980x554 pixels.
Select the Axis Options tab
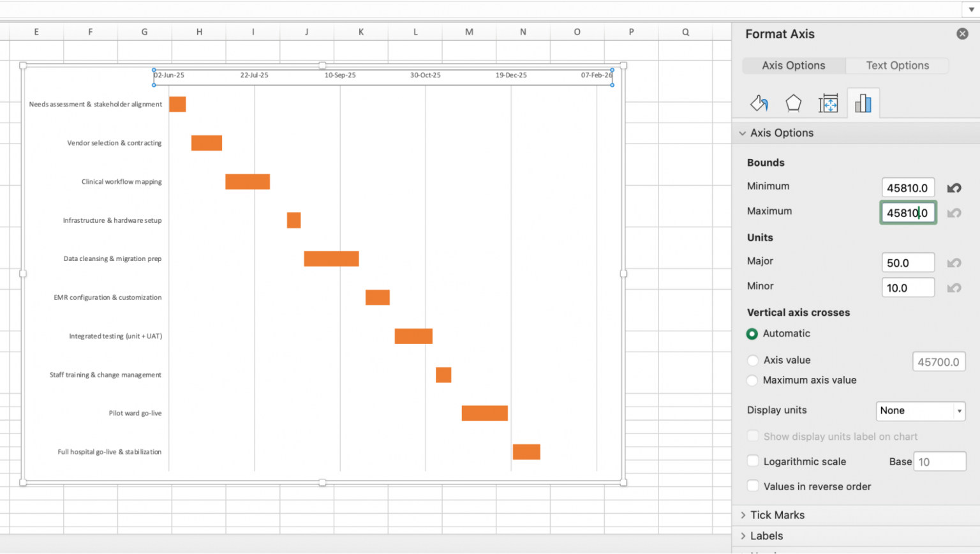point(793,65)
